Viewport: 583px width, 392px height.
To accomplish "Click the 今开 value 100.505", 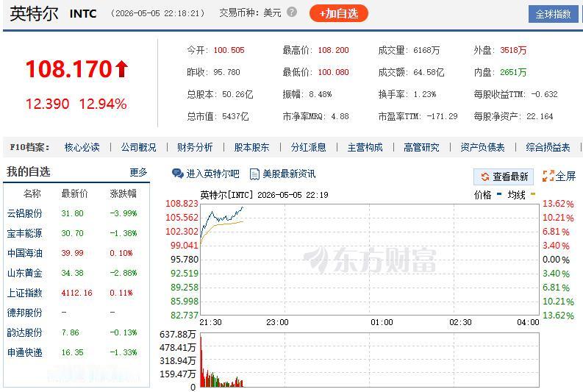I will [x=229, y=50].
